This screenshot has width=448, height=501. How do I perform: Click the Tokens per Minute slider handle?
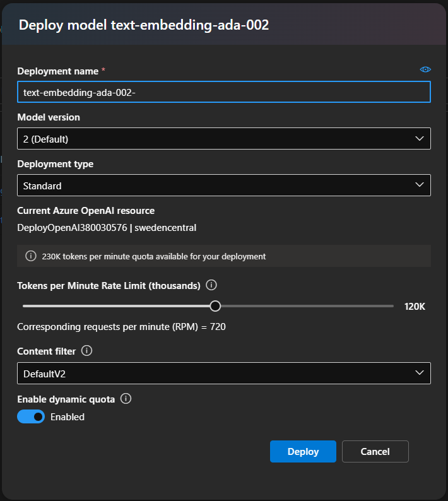(215, 306)
